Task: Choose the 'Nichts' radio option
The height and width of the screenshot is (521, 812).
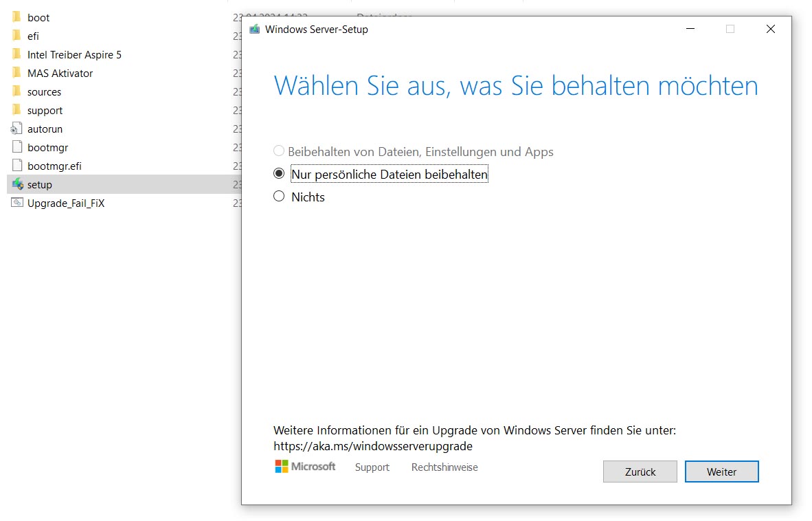Action: 279,197
